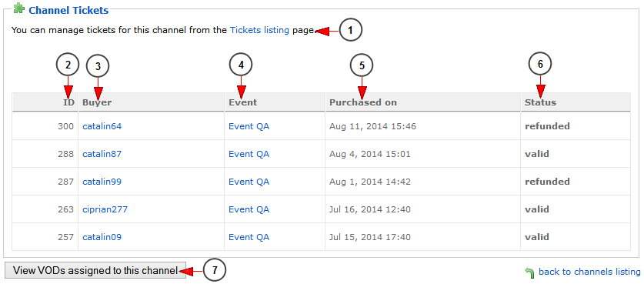
Task: Open buyer catalin09 profile
Action: pyautogui.click(x=102, y=237)
